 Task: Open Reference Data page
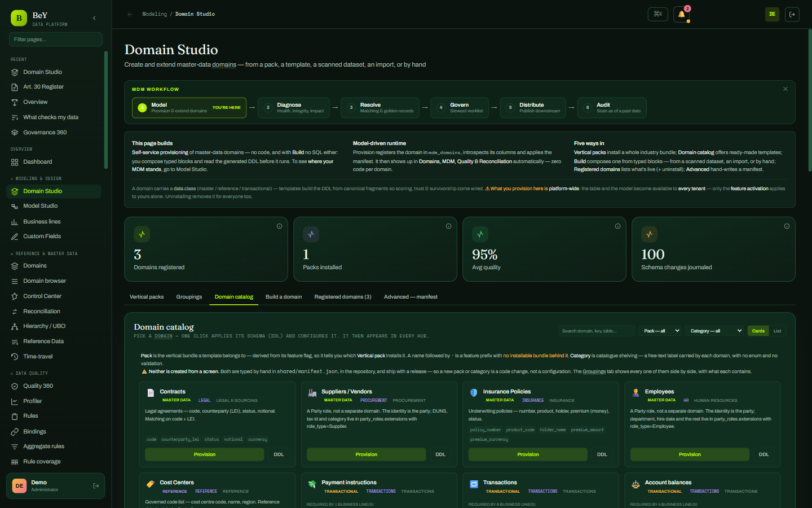[54, 341]
